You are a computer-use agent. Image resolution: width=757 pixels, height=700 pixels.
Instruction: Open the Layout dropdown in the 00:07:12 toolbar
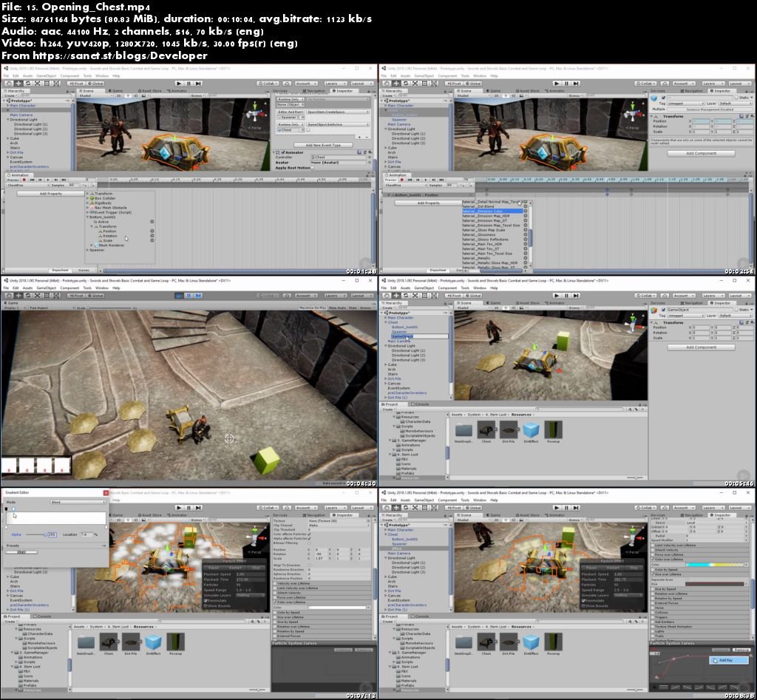click(x=361, y=507)
